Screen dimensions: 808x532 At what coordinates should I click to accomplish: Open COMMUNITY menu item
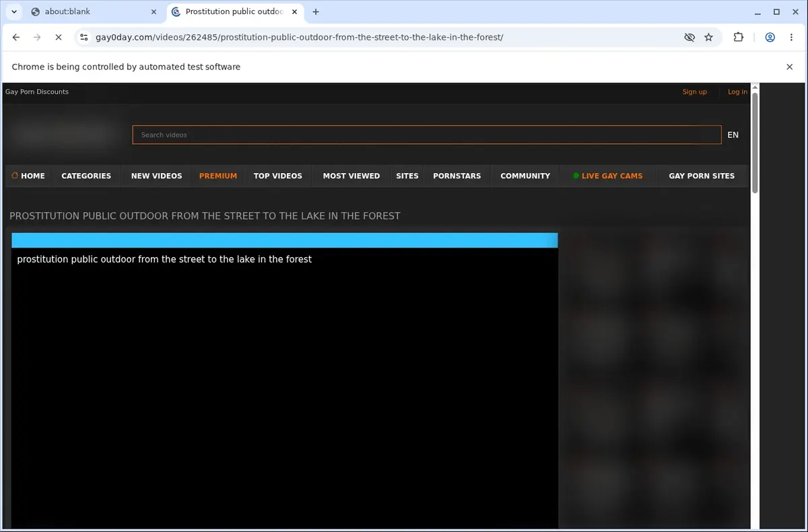pyautogui.click(x=525, y=176)
